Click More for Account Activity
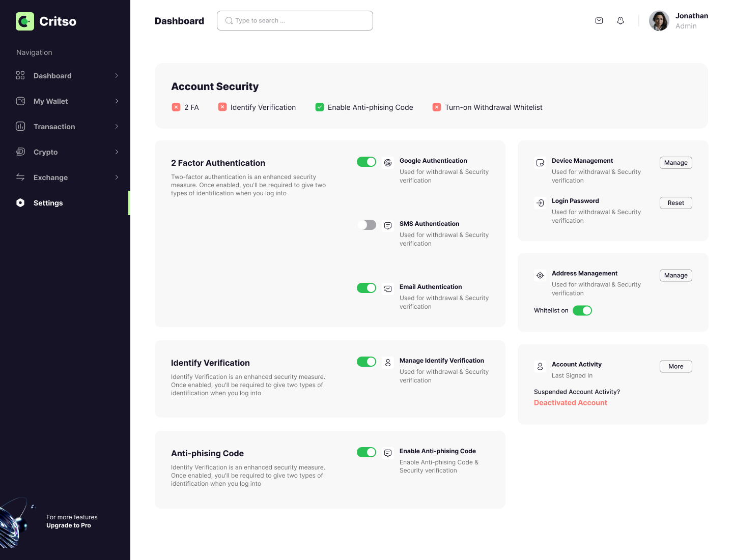Screen dimensions: 733x560 (x=676, y=366)
